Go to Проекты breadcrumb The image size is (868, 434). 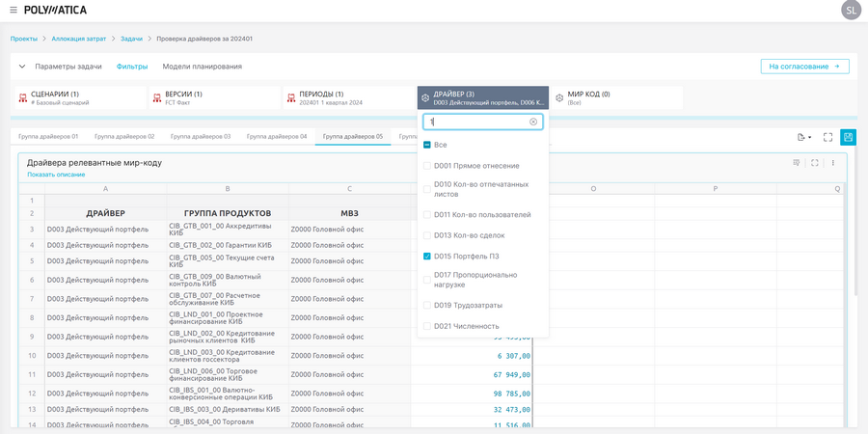tap(24, 39)
